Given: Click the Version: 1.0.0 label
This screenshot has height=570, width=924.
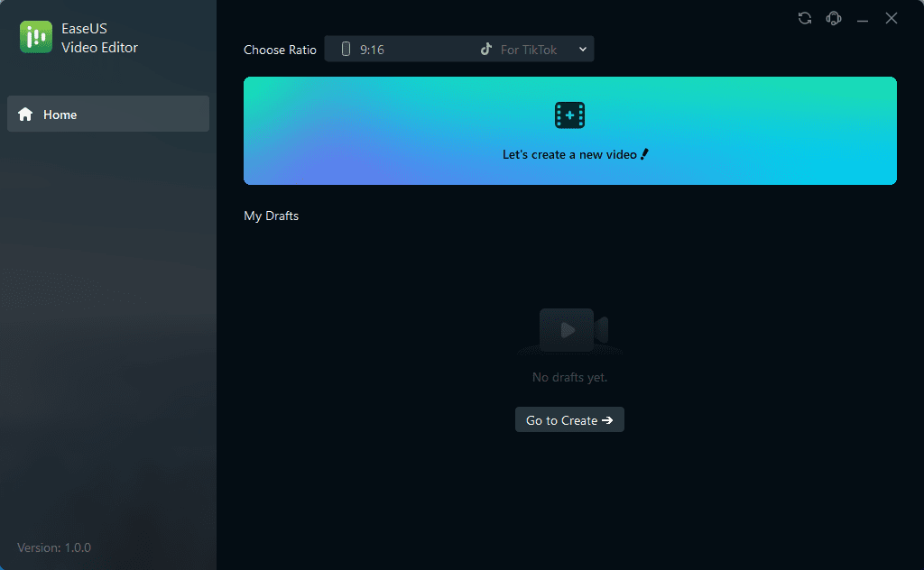Looking at the screenshot, I should (x=54, y=547).
